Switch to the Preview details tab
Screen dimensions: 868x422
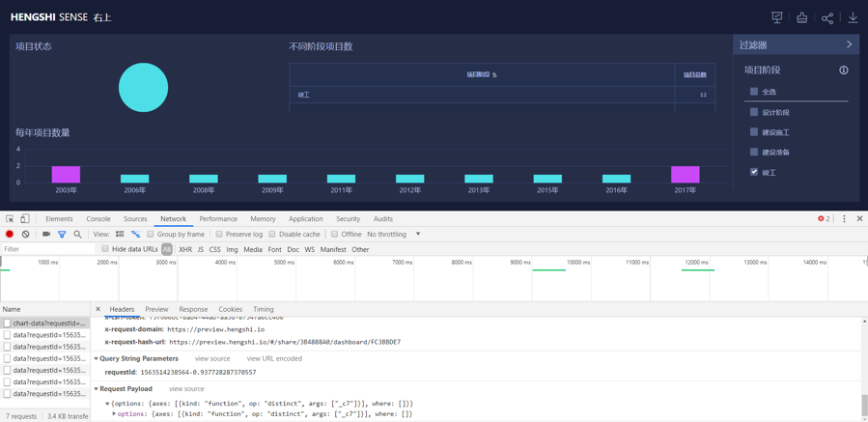pyautogui.click(x=156, y=309)
